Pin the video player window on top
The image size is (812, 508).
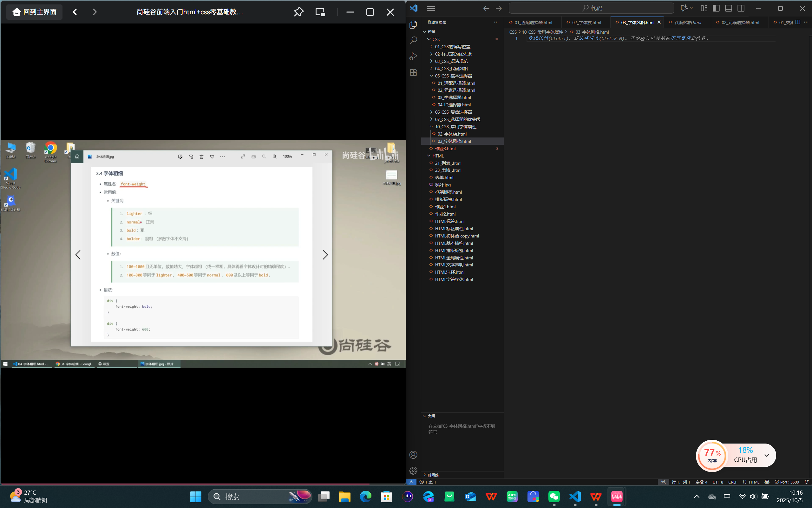tap(298, 12)
